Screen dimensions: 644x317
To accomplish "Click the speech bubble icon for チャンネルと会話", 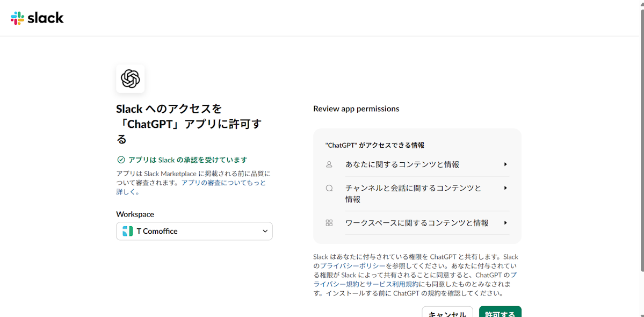I will [329, 188].
